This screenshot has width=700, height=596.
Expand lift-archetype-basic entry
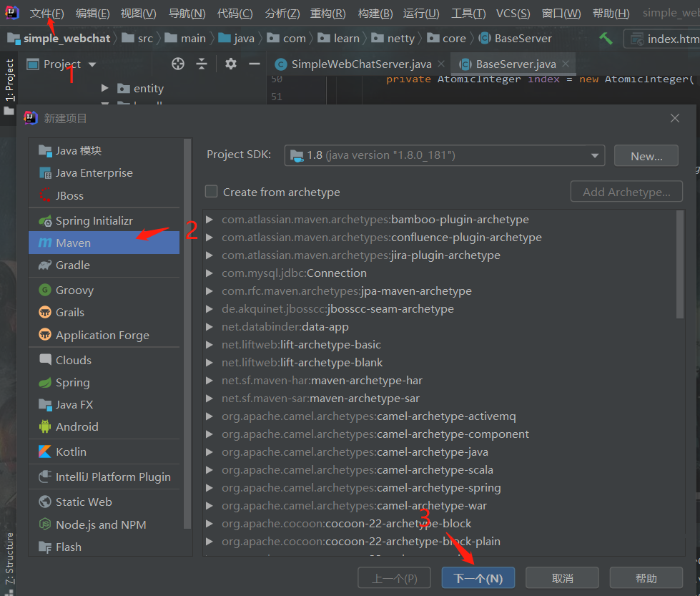209,344
